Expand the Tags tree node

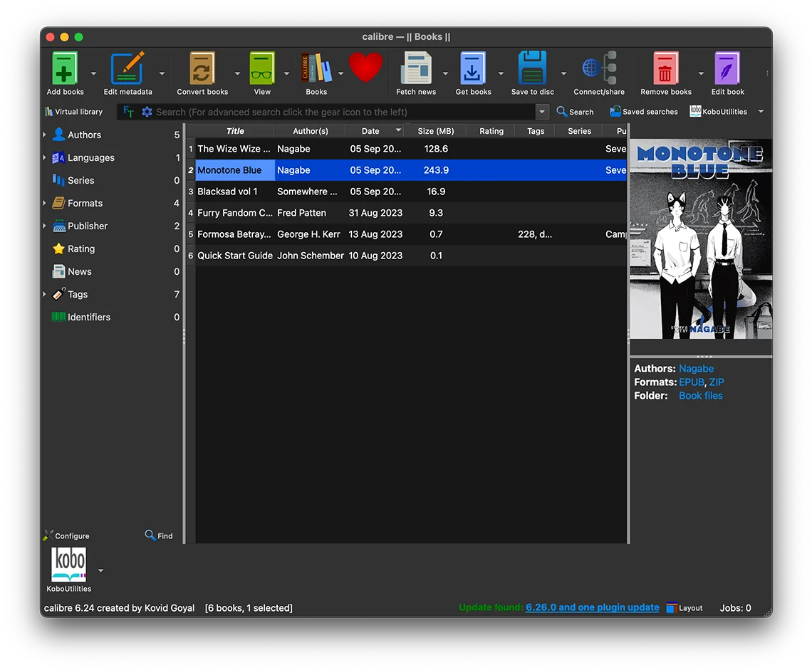[x=45, y=294]
